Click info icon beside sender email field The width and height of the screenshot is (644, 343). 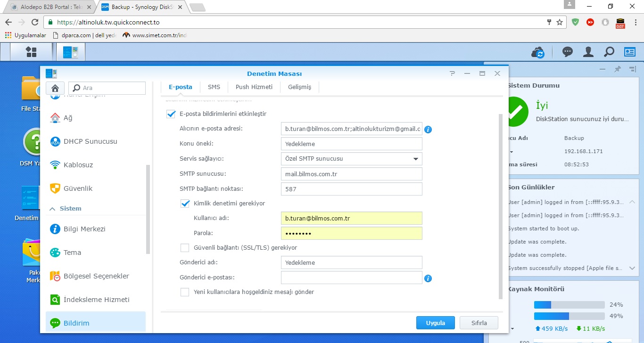[428, 278]
